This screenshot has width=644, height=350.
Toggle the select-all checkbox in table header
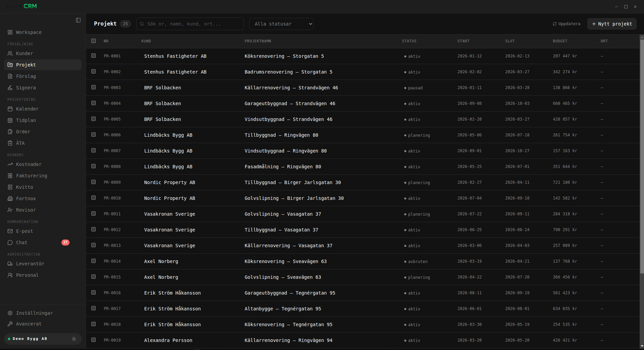[94, 41]
